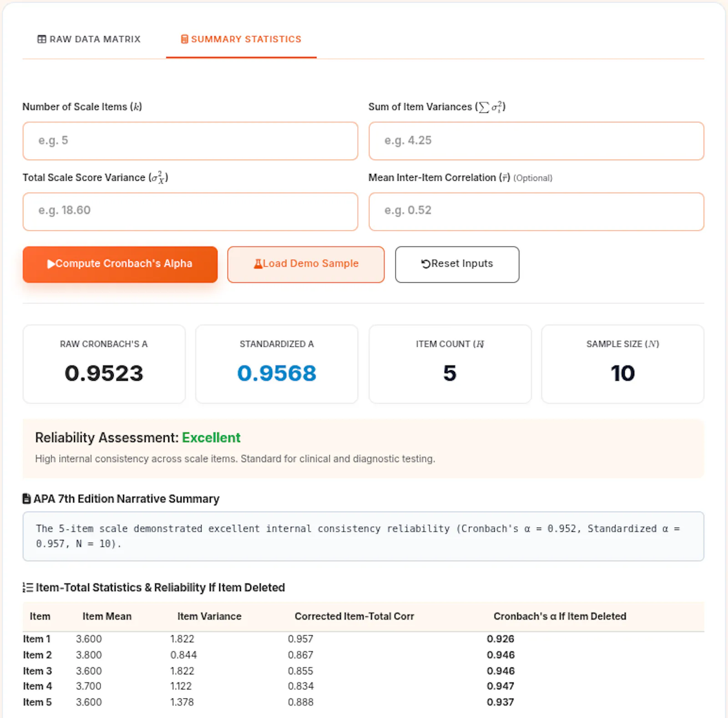
Task: Click the Mean Inter-Item Correlation input
Action: [536, 211]
